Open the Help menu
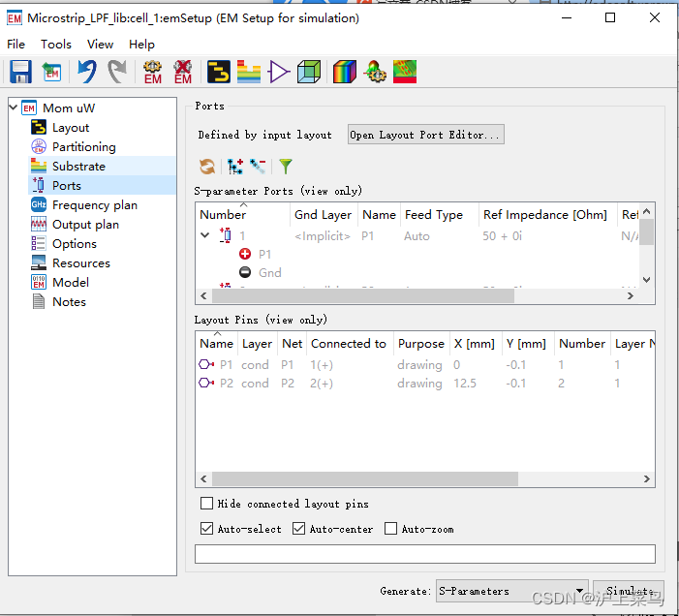This screenshot has height=616, width=679. (141, 45)
